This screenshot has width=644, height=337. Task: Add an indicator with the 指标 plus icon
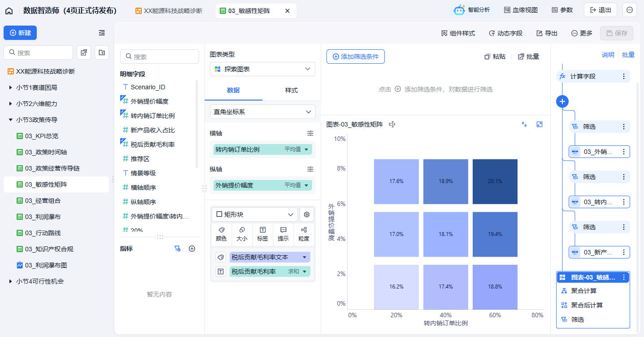(192, 249)
